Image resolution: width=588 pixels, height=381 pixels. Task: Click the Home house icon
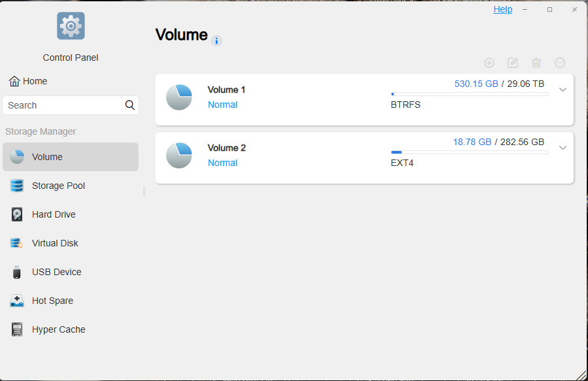click(14, 81)
